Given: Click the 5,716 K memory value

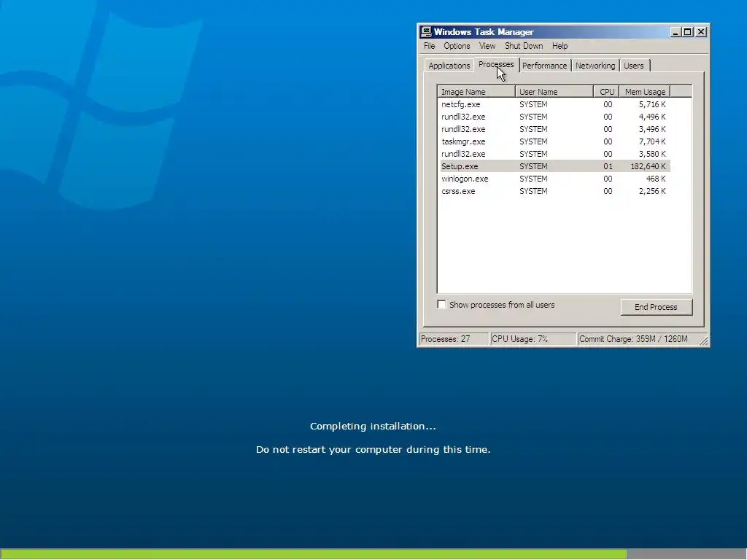Looking at the screenshot, I should (x=652, y=104).
